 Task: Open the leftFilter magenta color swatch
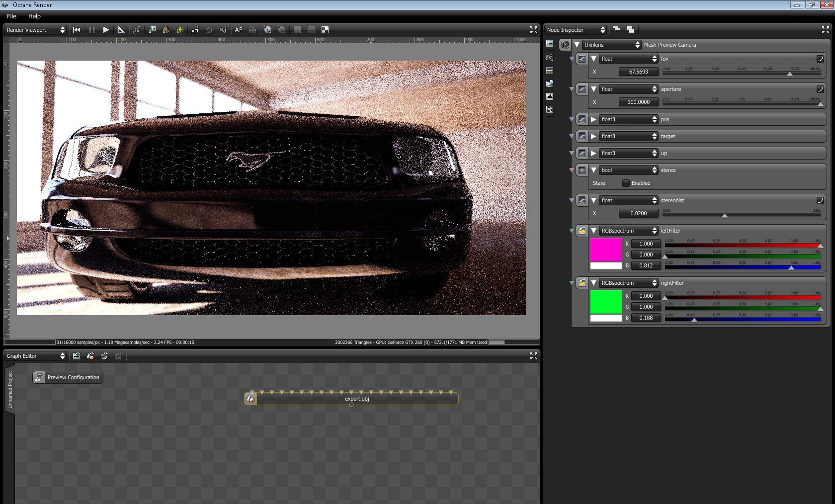point(606,250)
